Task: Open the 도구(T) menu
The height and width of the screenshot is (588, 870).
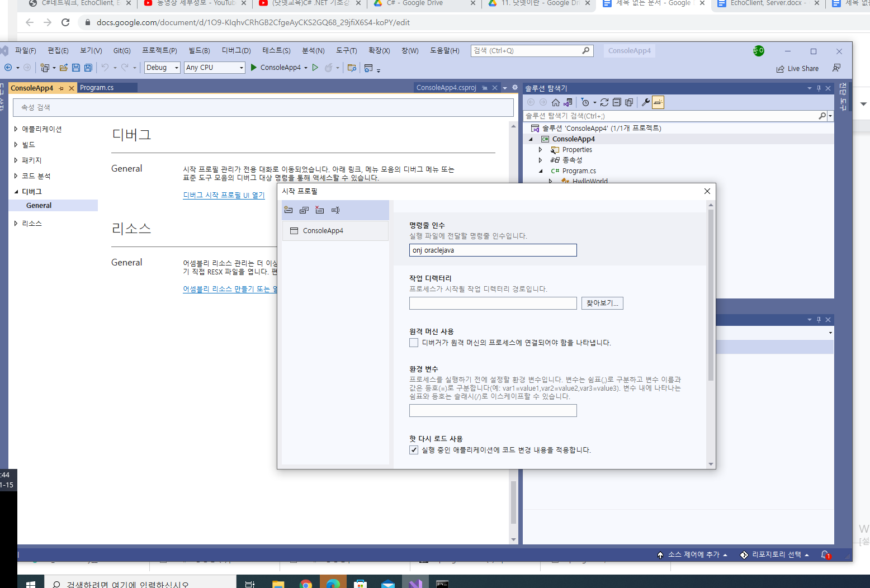Action: [x=347, y=51]
